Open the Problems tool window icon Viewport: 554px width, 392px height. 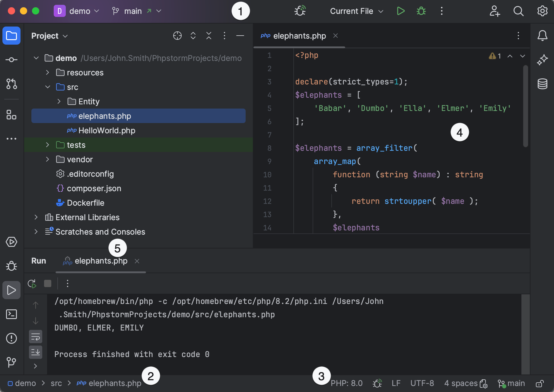pyautogui.click(x=11, y=338)
